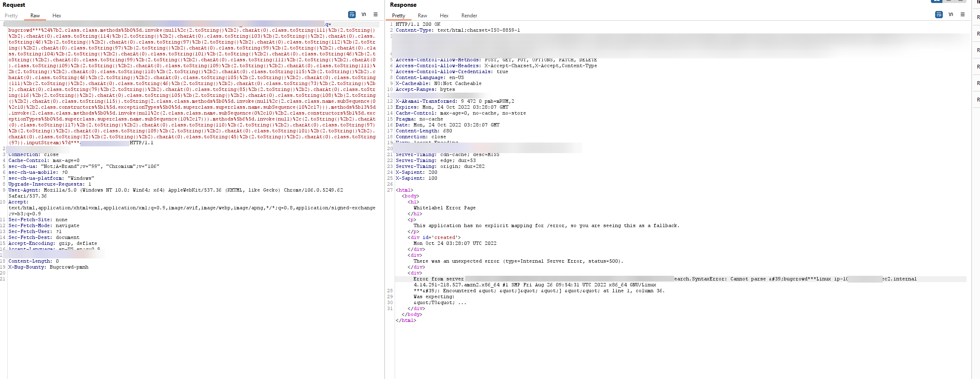Show non-printable \n characters in Response panel
The image size is (980, 379).
(951, 15)
